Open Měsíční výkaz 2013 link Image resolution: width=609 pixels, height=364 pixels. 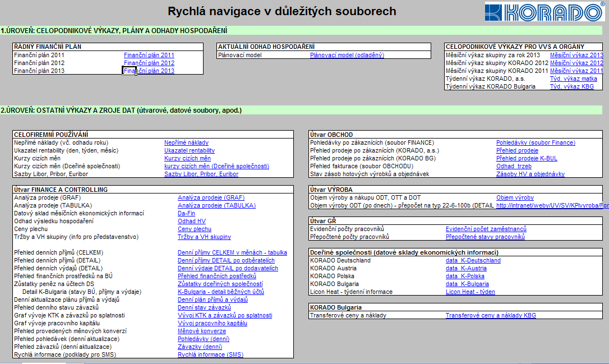[x=576, y=55]
